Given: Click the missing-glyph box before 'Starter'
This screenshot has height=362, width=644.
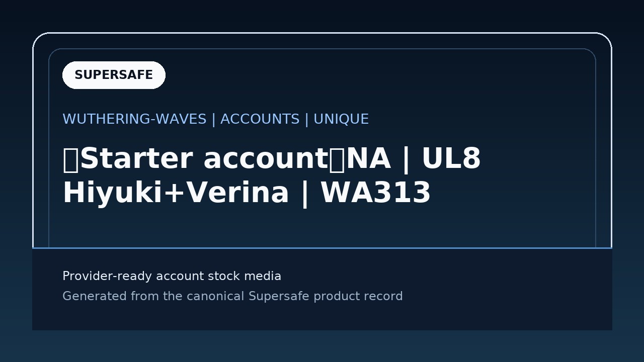Looking at the screenshot, I should (x=71, y=159).
